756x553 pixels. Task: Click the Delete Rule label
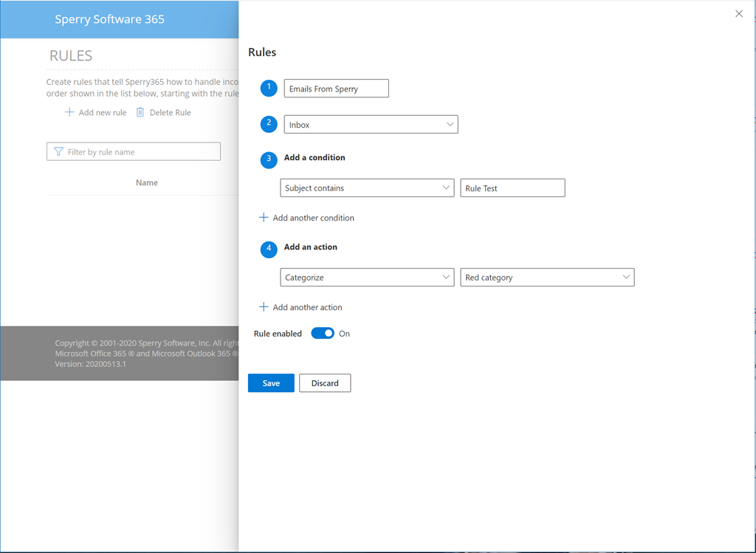point(171,112)
